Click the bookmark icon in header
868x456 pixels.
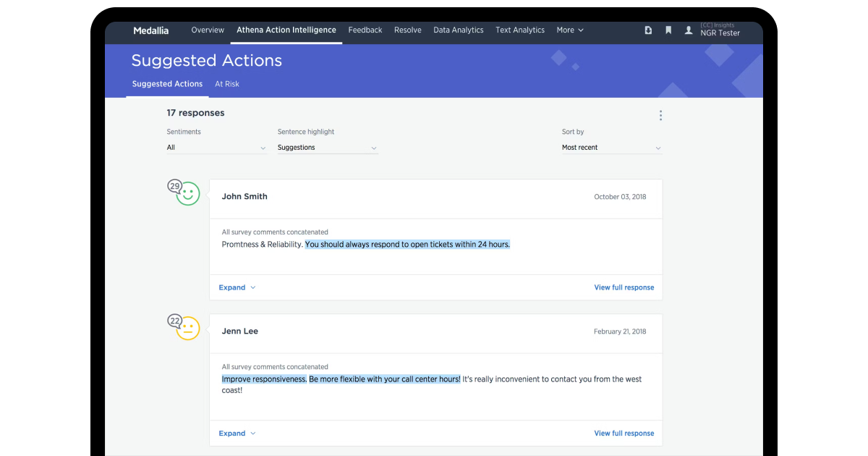(668, 30)
